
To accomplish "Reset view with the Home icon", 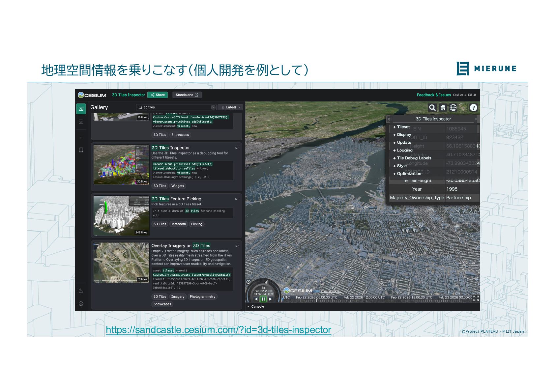I will click(x=443, y=108).
